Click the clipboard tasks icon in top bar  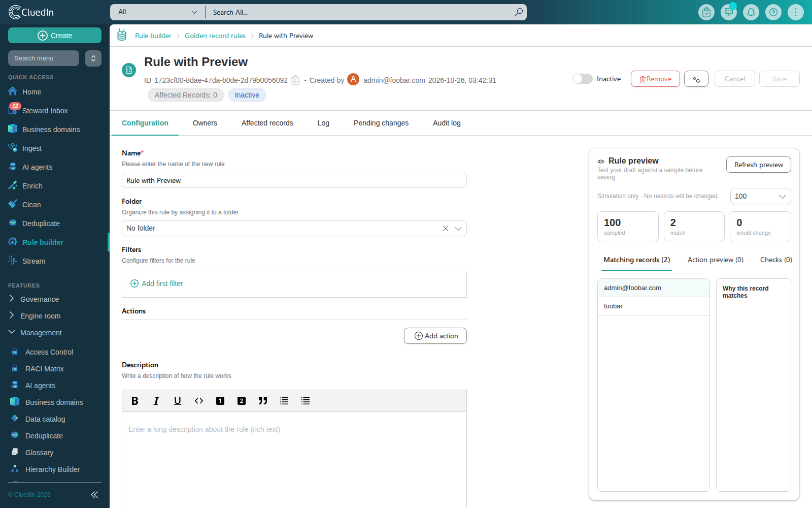pos(706,12)
